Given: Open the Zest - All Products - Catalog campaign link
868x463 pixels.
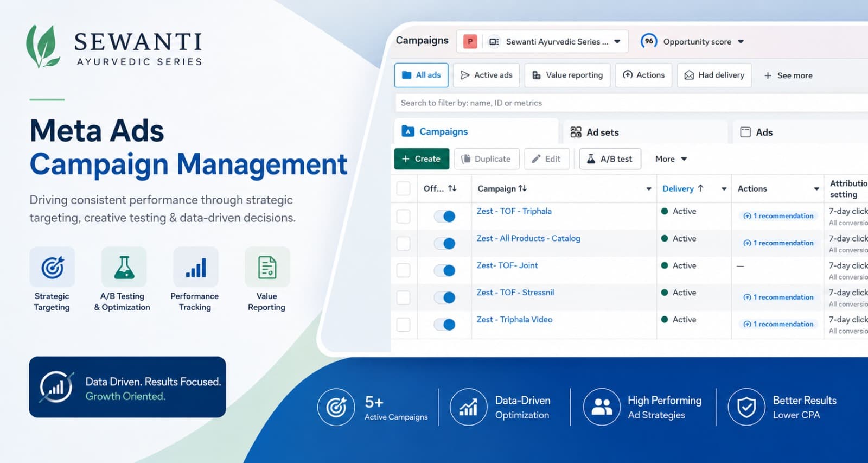Looking at the screenshot, I should pyautogui.click(x=528, y=238).
